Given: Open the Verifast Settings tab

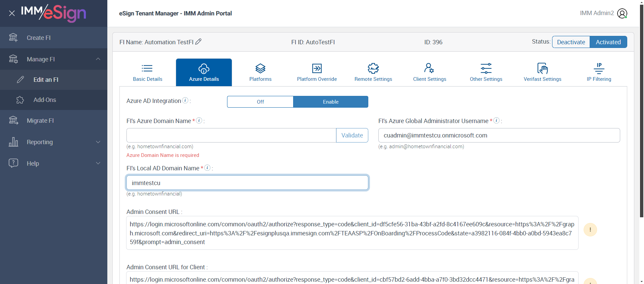Looking at the screenshot, I should tap(542, 72).
